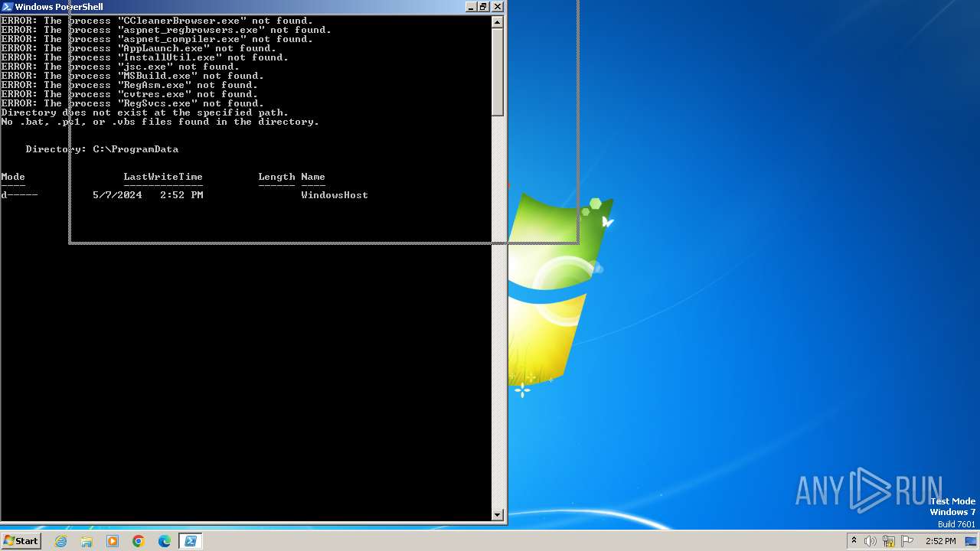Screen dimensions: 980x551
Task: Close the Windows PowerShell window
Action: 497,7
